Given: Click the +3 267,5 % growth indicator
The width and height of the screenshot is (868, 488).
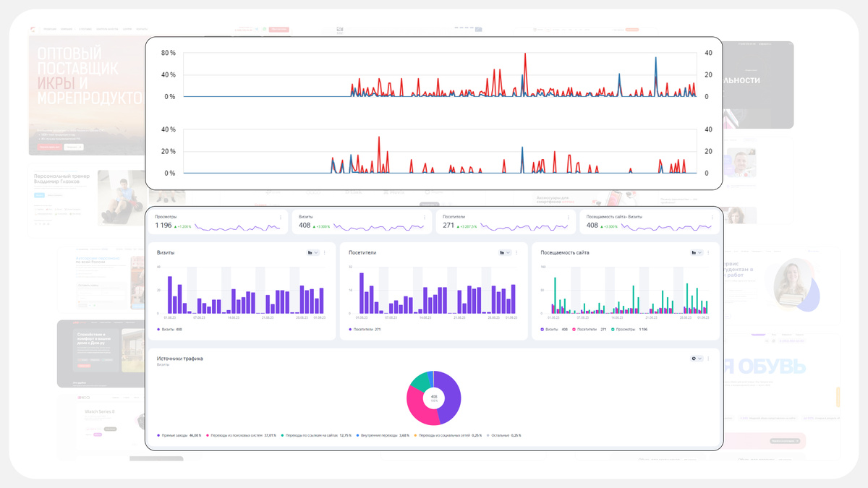Looking at the screenshot, I should tap(467, 226).
